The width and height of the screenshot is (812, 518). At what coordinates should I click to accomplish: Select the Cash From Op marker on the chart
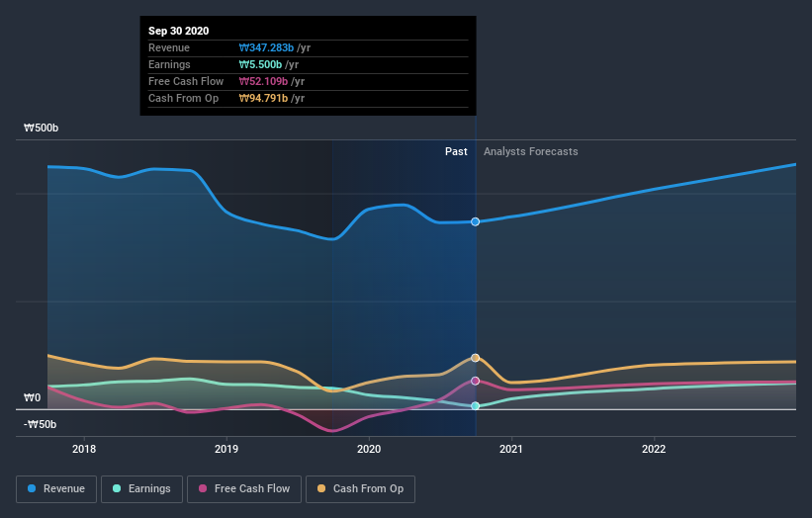[475, 358]
